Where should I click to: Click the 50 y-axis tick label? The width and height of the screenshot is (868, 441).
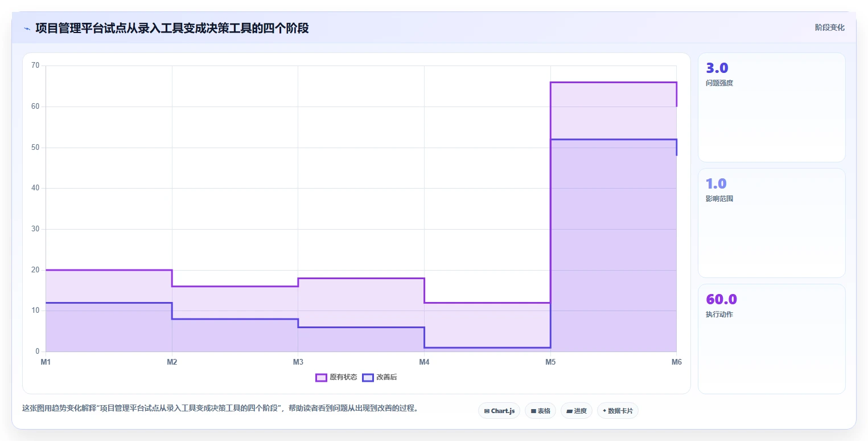tap(35, 148)
